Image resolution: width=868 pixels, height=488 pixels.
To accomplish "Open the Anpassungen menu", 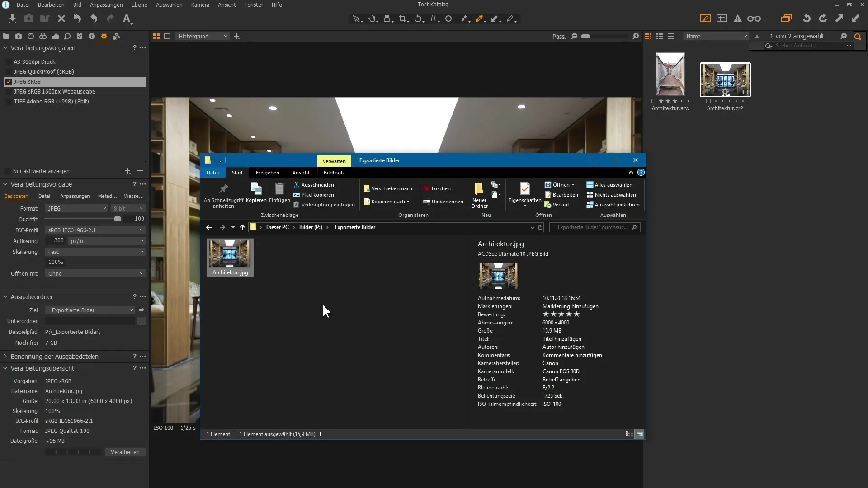I will point(106,5).
